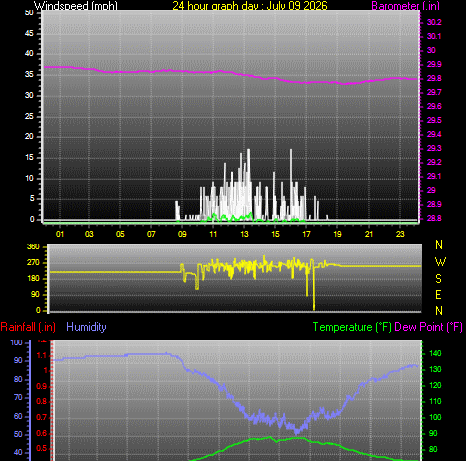
Task: Click the 29.6 barometer axis value
Action: 434,106
